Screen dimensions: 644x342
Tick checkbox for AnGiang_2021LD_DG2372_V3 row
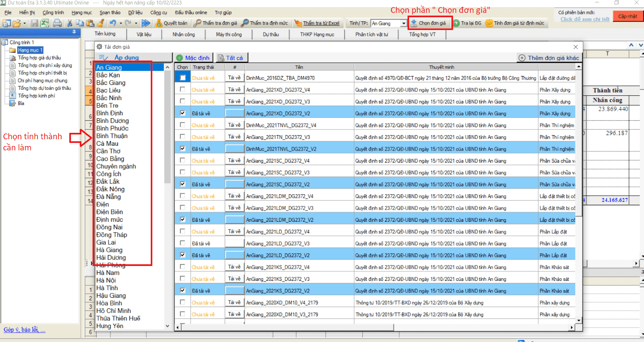coord(183,243)
